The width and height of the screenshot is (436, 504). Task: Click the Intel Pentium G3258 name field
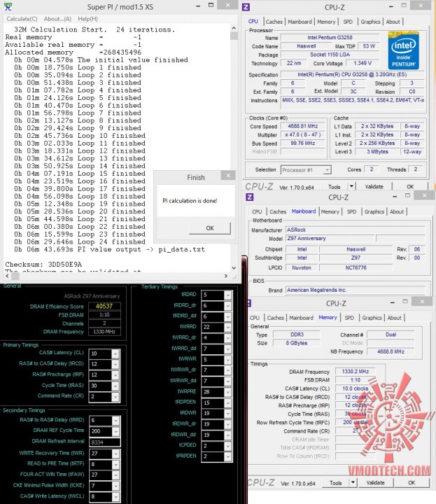pos(330,38)
